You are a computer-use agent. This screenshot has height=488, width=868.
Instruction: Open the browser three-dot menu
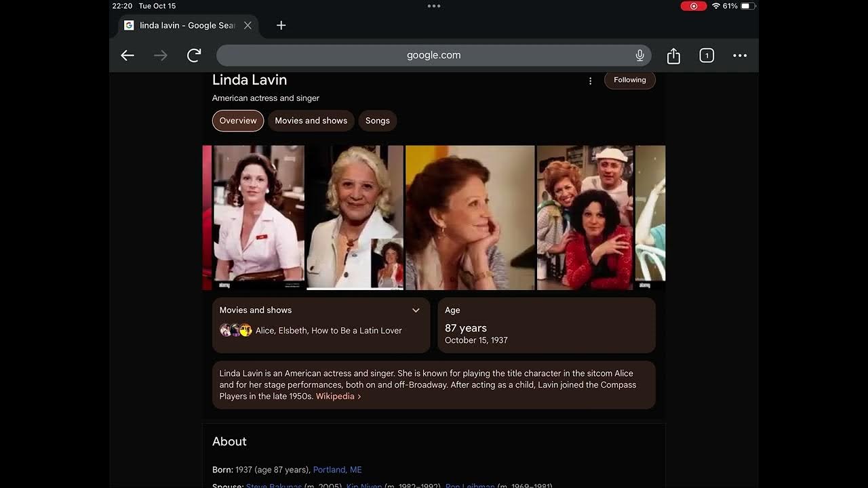pos(740,56)
